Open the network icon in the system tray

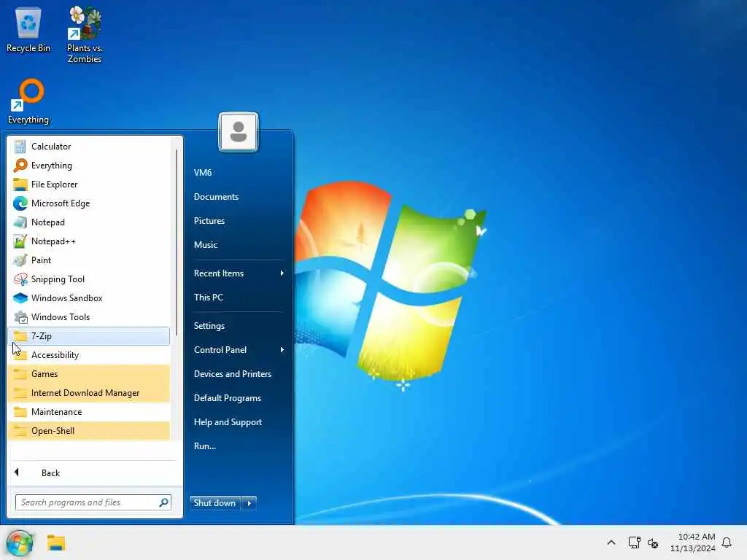(x=634, y=542)
